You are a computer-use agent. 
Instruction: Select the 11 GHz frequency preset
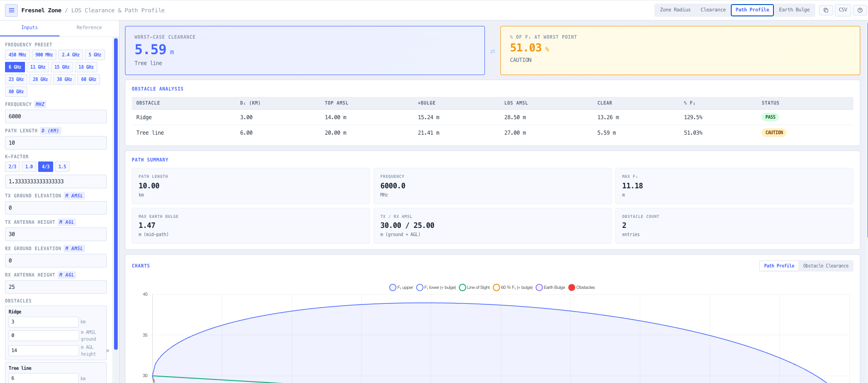(x=38, y=67)
